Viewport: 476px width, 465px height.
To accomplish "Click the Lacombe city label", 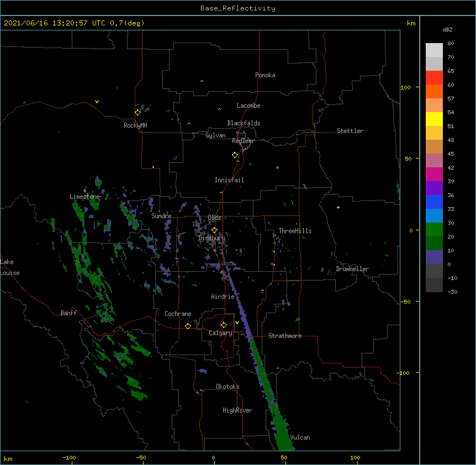I will (248, 105).
